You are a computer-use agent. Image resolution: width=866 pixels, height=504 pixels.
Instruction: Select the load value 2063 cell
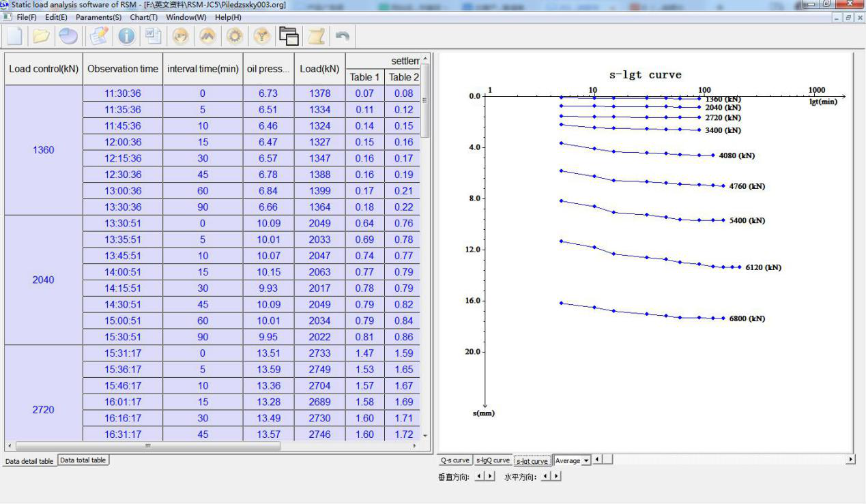[x=320, y=272]
